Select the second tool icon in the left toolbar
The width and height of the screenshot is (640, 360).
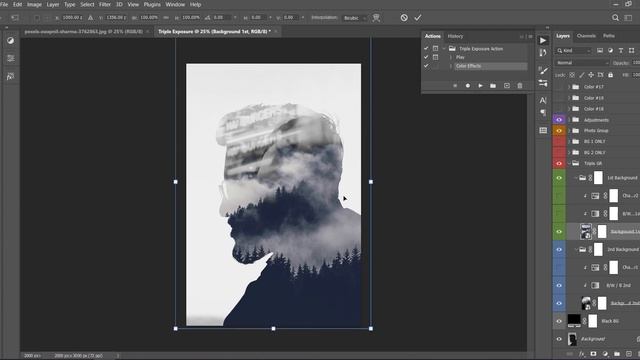(x=11, y=58)
